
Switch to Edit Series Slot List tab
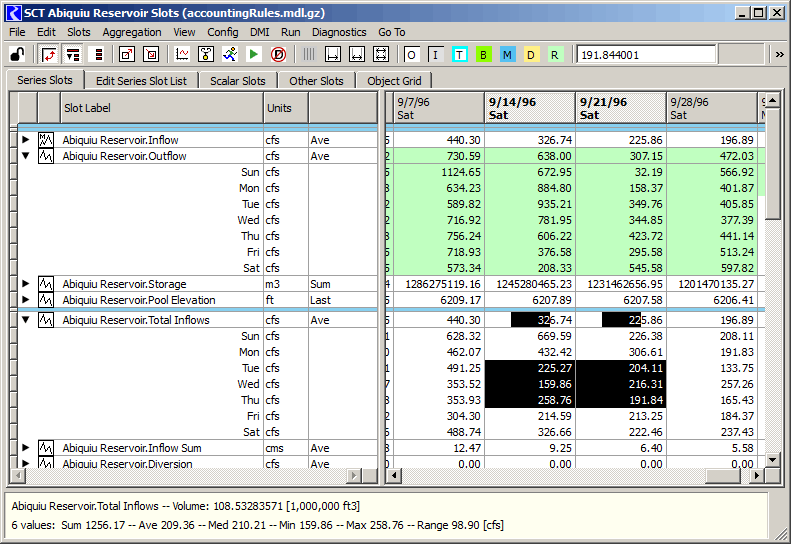tap(141, 81)
